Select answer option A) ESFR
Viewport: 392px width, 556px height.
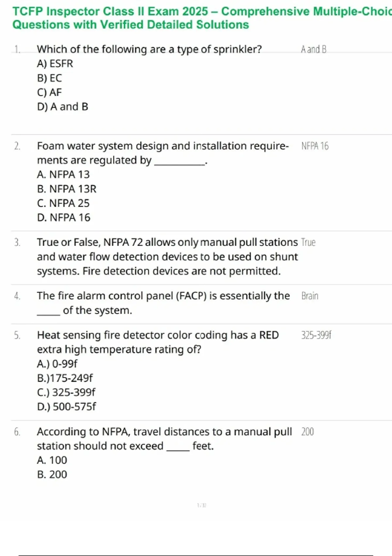point(55,63)
